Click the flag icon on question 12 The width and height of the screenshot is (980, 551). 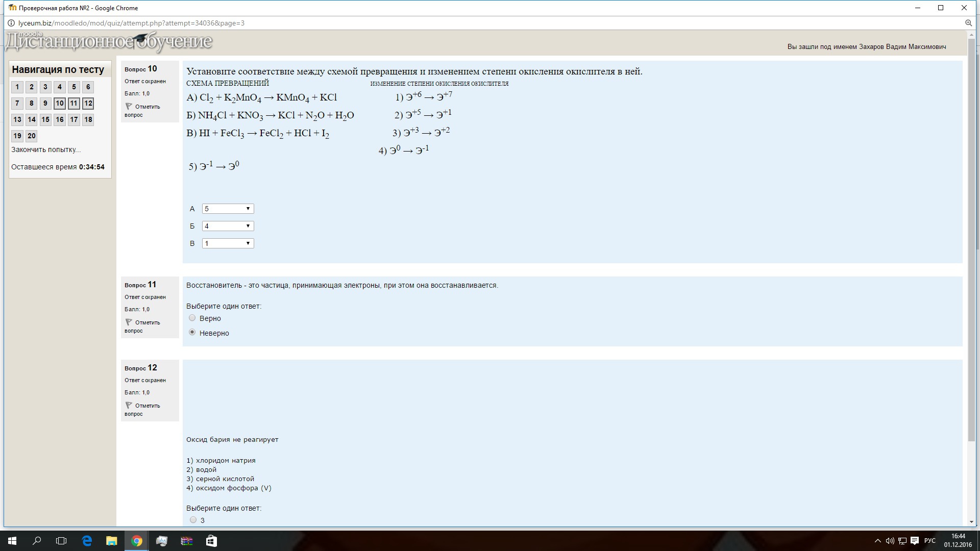coord(129,406)
